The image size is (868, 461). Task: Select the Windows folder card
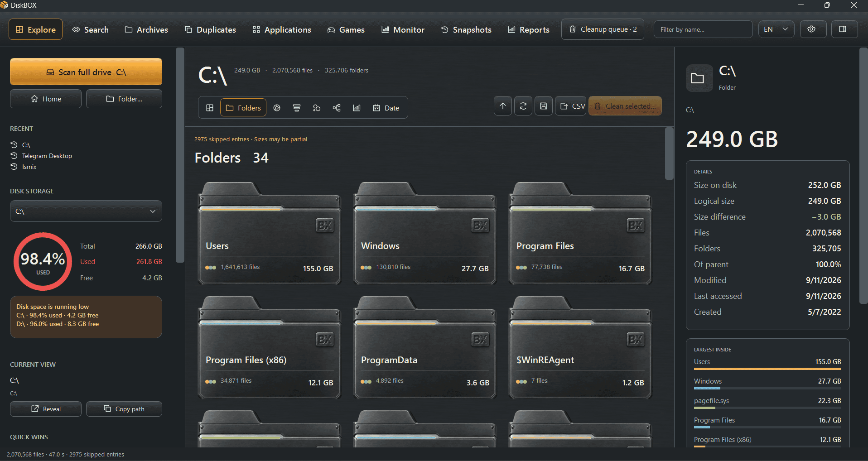point(425,233)
